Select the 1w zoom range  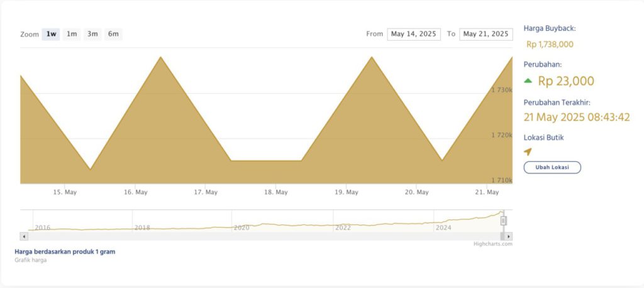coord(51,34)
